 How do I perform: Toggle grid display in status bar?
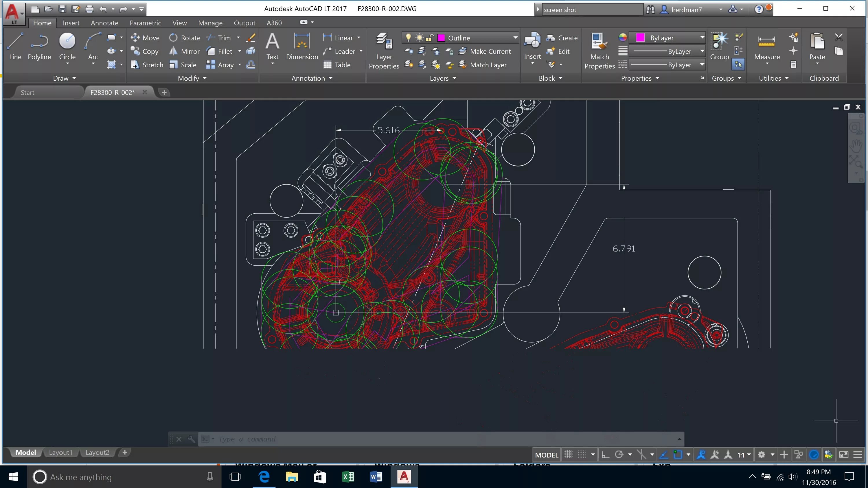point(569,455)
